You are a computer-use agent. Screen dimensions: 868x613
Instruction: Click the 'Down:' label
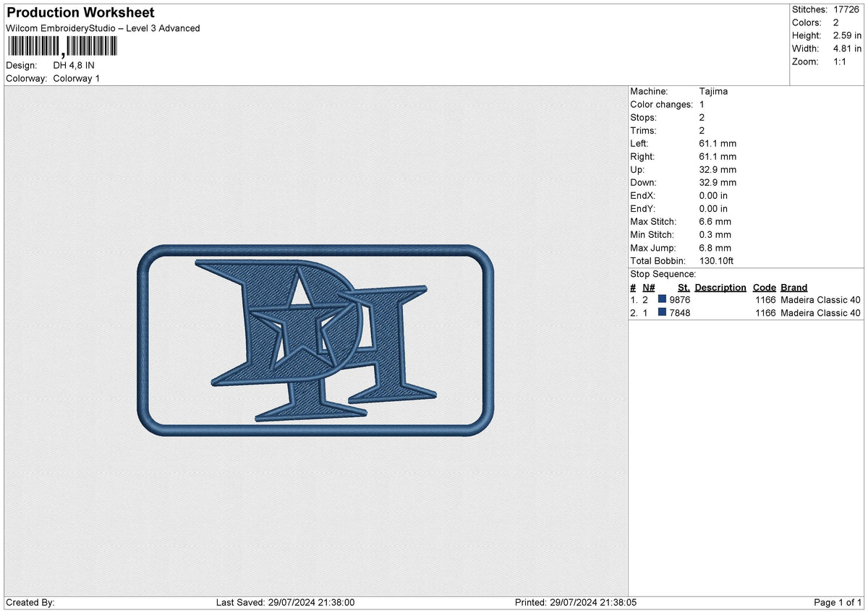pyautogui.click(x=643, y=182)
